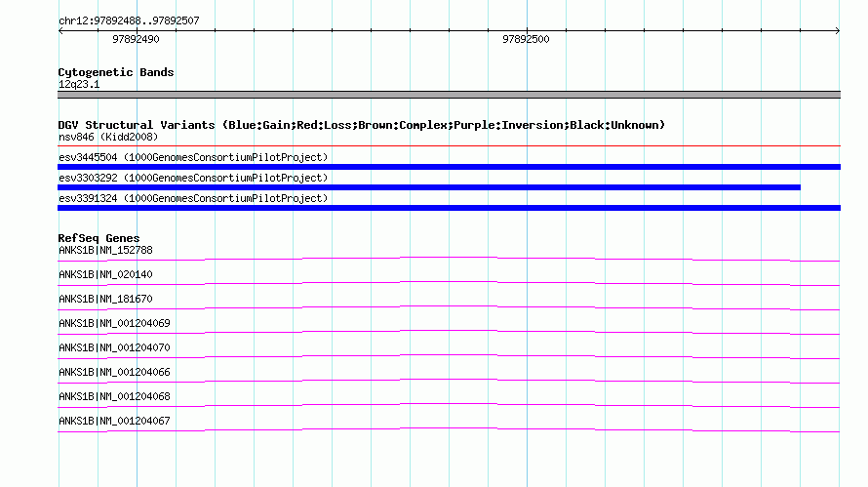Click the ANKS1B|NM_001204066 transcript label
The height and width of the screenshot is (487, 868).
114,372
